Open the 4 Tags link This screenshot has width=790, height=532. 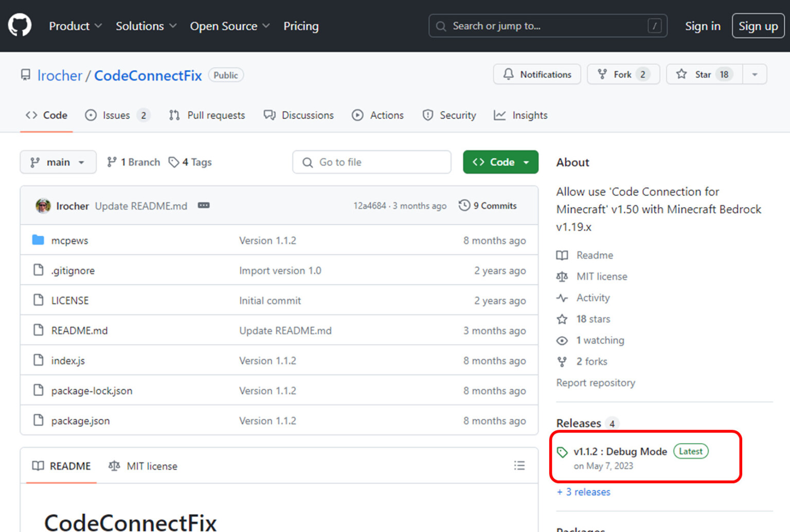[190, 162]
